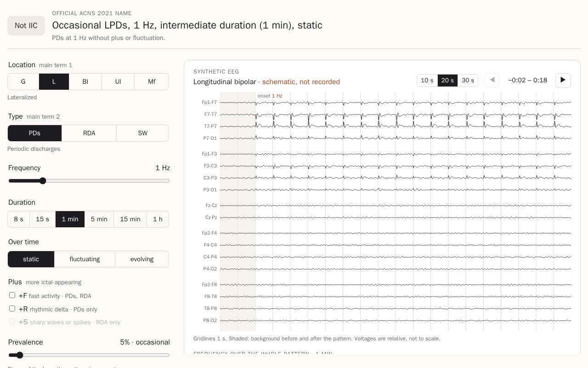Image resolution: width=588 pixels, height=368 pixels.
Task: Choose fluctuating over-time option
Action: 85,259
